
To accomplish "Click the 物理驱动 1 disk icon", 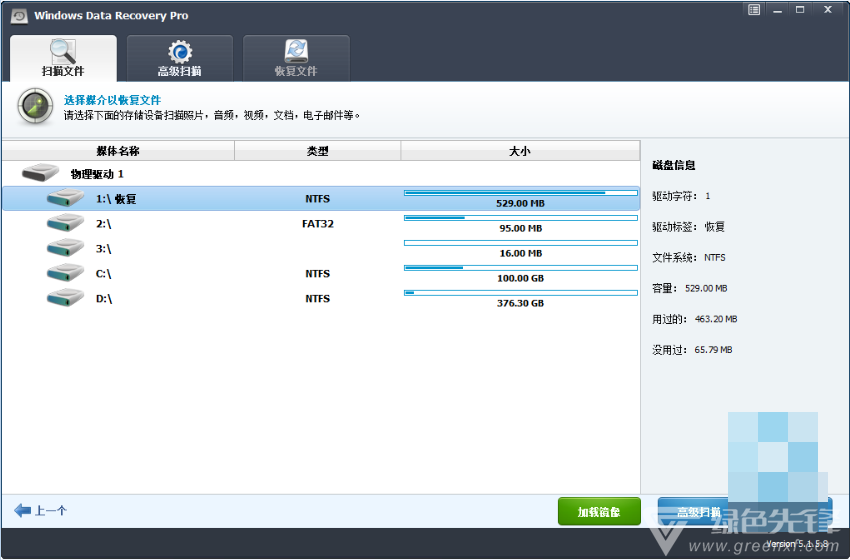I will (x=40, y=173).
